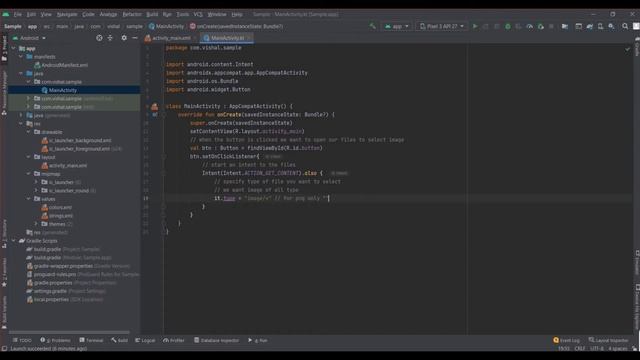
Task: Open the app run configuration dropdown
Action: point(396,26)
